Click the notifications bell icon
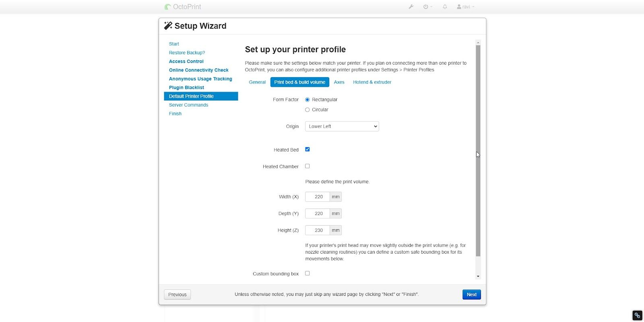 click(x=445, y=7)
